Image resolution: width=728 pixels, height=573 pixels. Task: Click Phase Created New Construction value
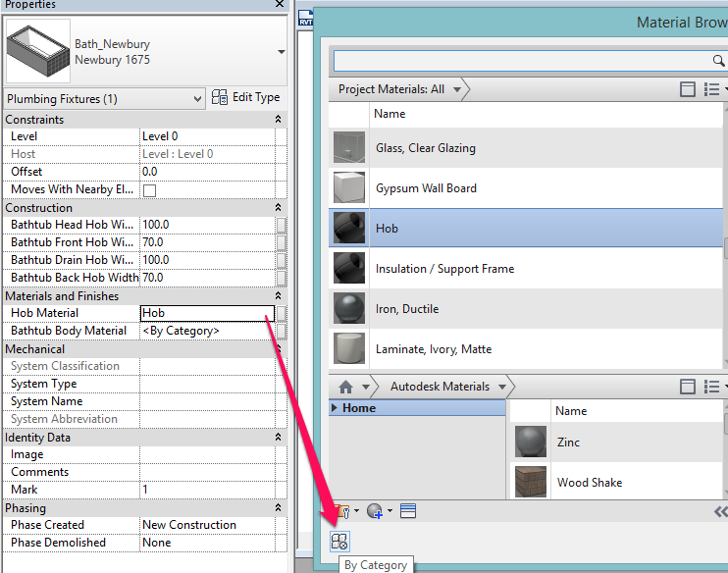click(x=208, y=525)
